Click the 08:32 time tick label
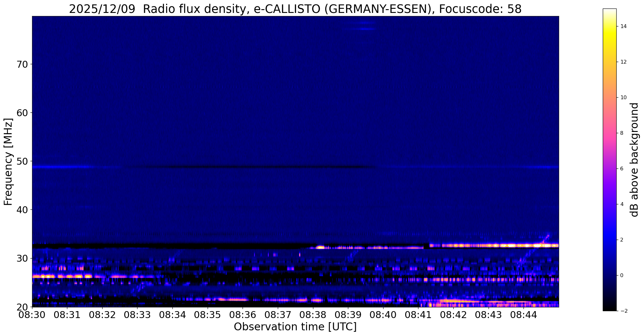 102,315
